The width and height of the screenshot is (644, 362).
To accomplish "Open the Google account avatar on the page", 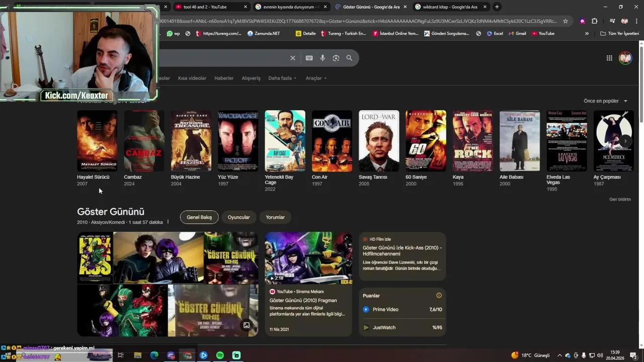I will pyautogui.click(x=625, y=58).
